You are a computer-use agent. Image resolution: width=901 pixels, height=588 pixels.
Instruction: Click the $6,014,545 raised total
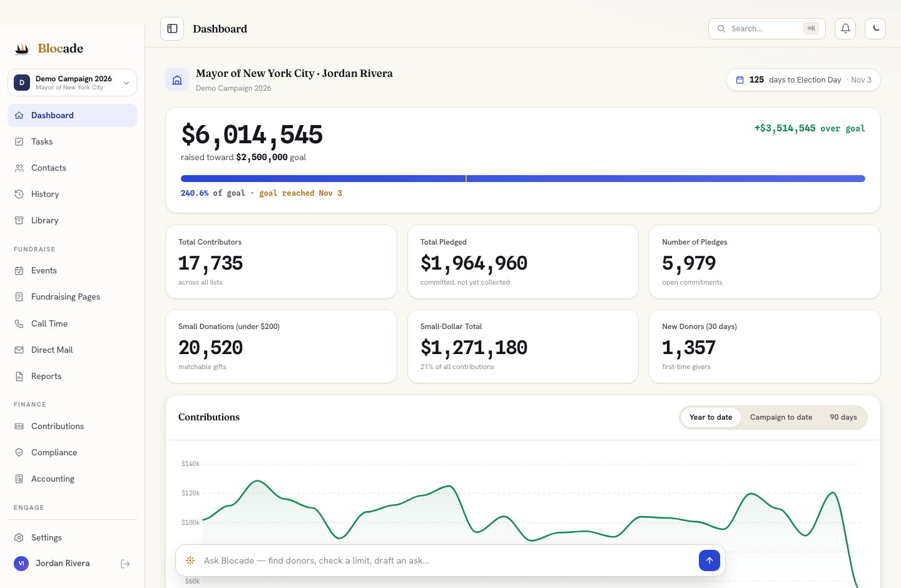(x=252, y=134)
